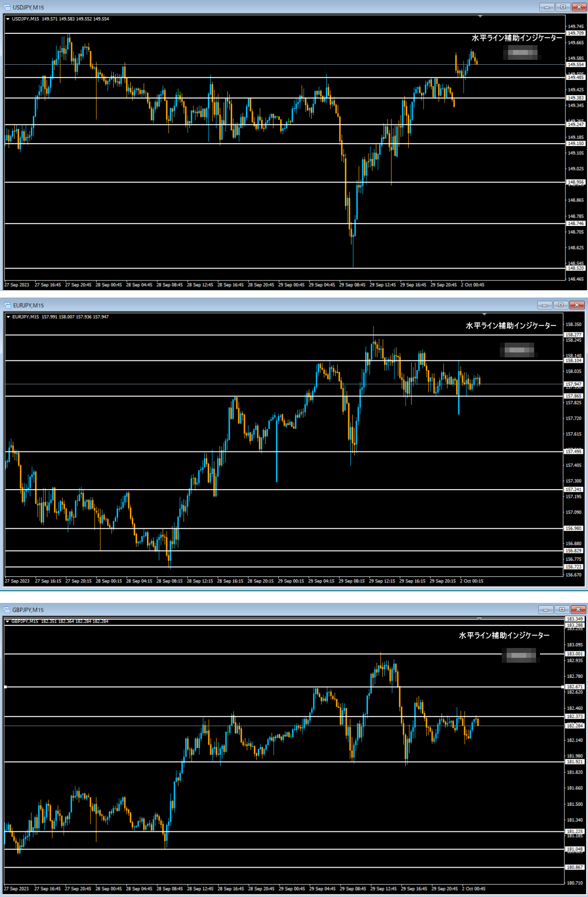Click the 148.625 mark on the USDJPY price scale
Viewport: 588px width, 897px height.
tap(575, 248)
